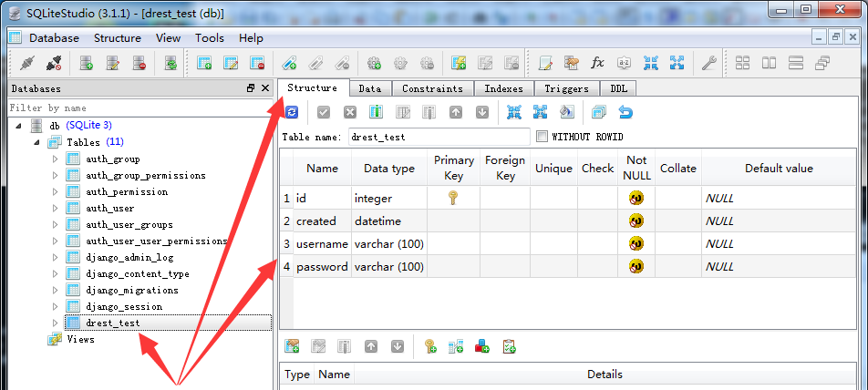The width and height of the screenshot is (868, 390).
Task: Tile windows in a grid layout
Action: pos(743,63)
